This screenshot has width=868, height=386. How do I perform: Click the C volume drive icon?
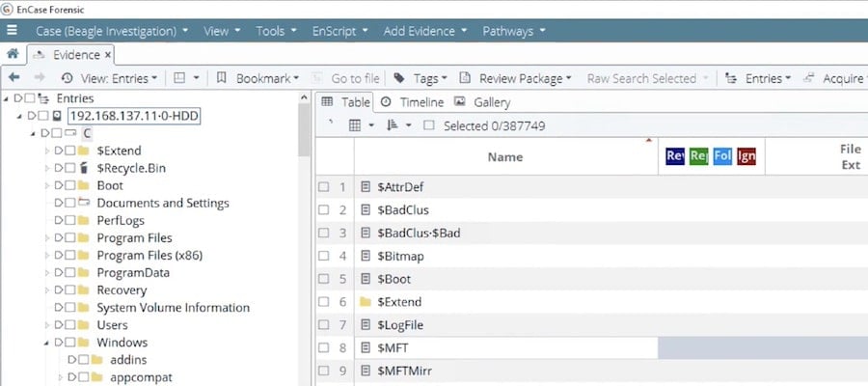(70, 133)
